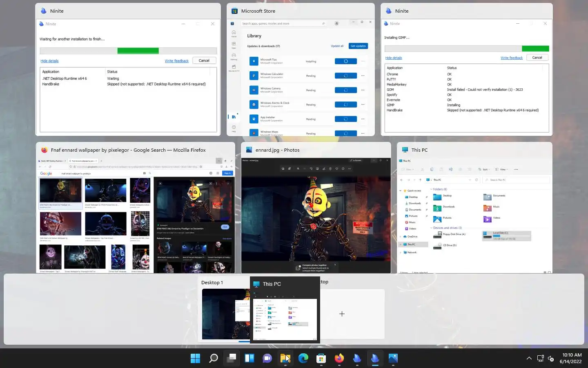Click the Microsoft Store search apps field

tap(283, 24)
